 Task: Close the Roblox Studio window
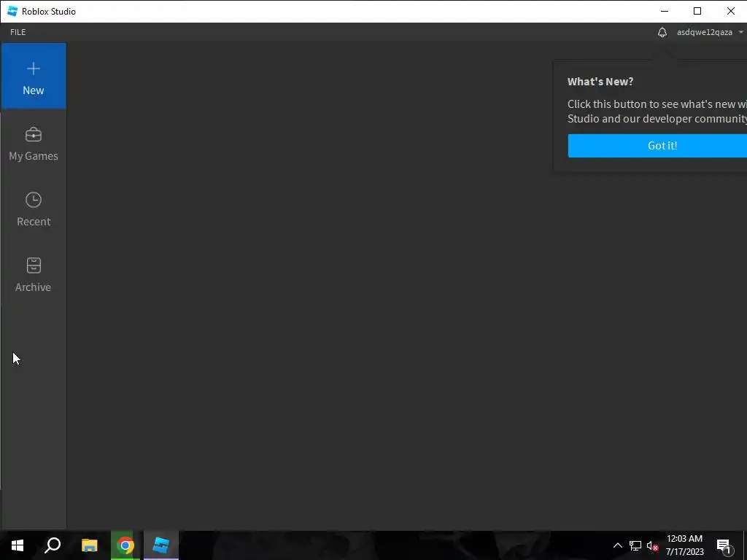(730, 11)
